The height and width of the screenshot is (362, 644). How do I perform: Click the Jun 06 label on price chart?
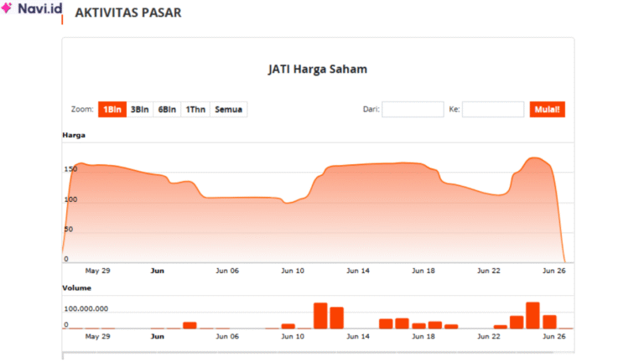[x=227, y=271]
